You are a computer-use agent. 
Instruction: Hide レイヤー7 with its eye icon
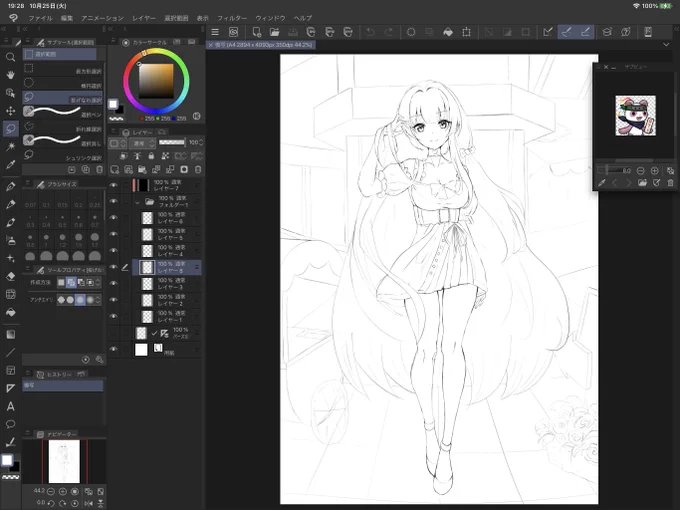pyautogui.click(x=114, y=185)
